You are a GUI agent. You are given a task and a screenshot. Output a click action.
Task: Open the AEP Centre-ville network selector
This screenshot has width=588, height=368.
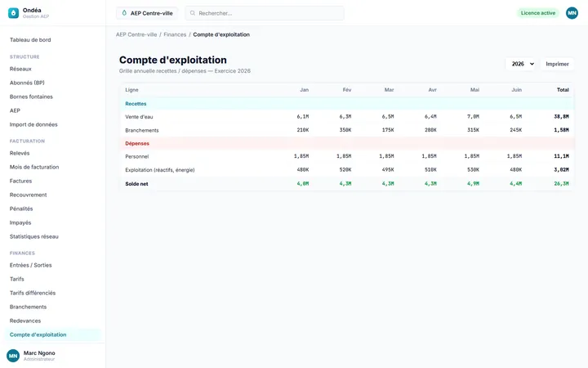(147, 13)
